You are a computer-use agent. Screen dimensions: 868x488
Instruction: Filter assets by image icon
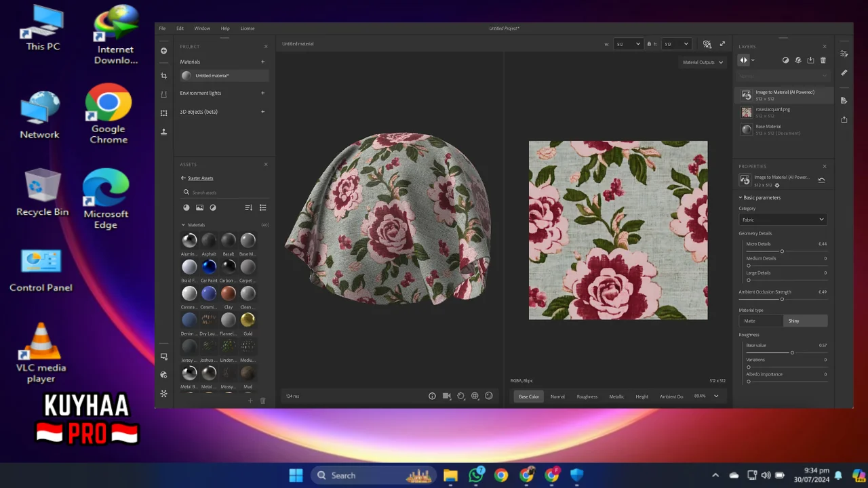pos(199,207)
